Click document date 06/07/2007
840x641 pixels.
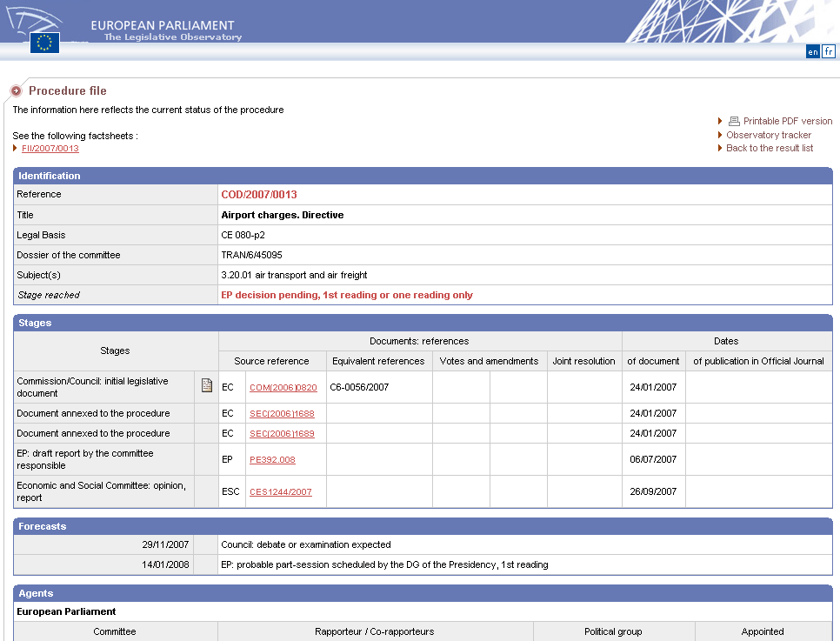[653, 459]
